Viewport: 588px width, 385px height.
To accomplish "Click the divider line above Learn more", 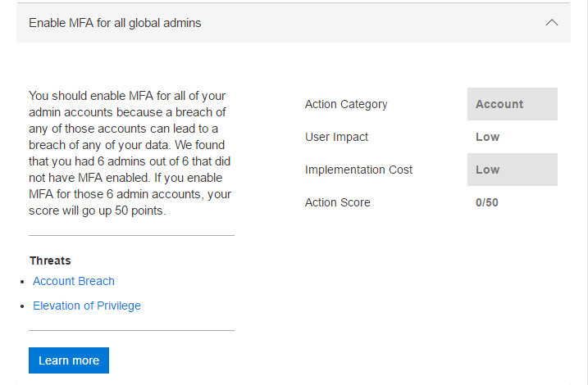I will [131, 331].
